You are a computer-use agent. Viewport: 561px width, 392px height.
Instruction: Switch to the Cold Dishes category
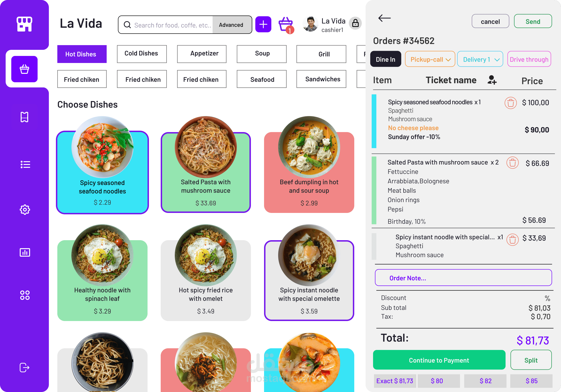click(x=142, y=54)
